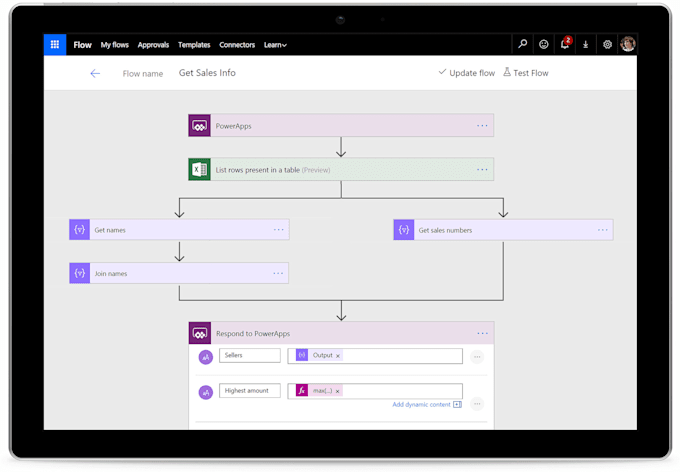Open Respond to PowerApps ellipsis menu
Viewport: 680px width, 472px height.
point(482,333)
